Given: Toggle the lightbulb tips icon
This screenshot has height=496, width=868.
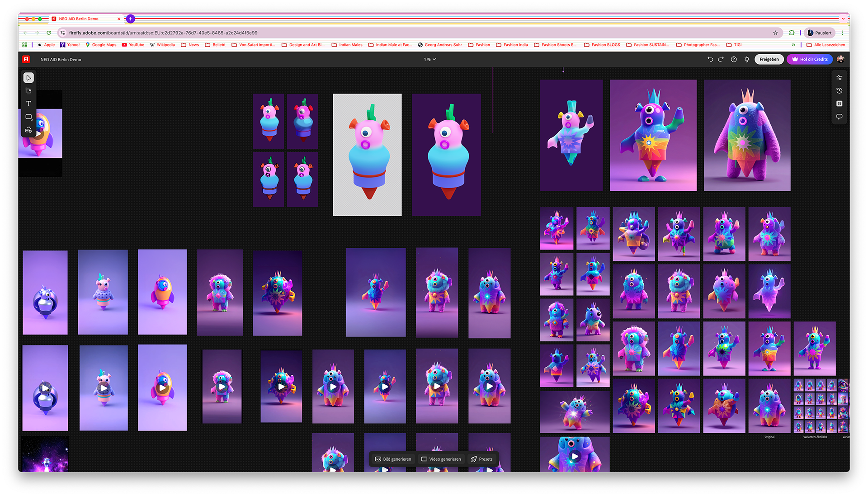Looking at the screenshot, I should [x=746, y=59].
